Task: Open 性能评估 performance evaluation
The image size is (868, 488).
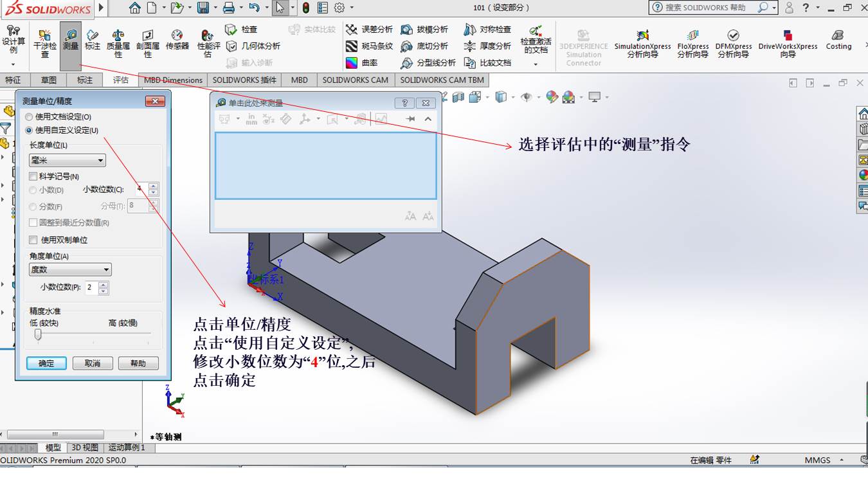Action: click(x=208, y=42)
